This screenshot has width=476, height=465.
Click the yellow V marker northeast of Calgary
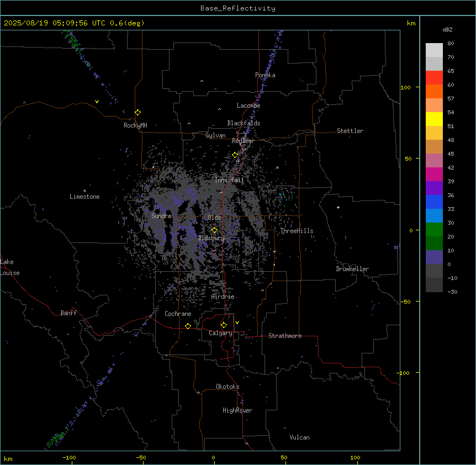click(x=237, y=323)
